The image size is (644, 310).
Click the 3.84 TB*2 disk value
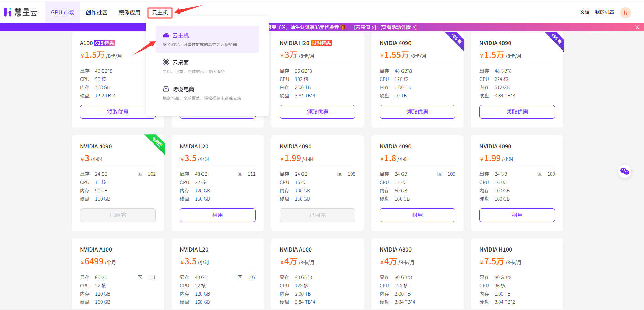click(505, 302)
